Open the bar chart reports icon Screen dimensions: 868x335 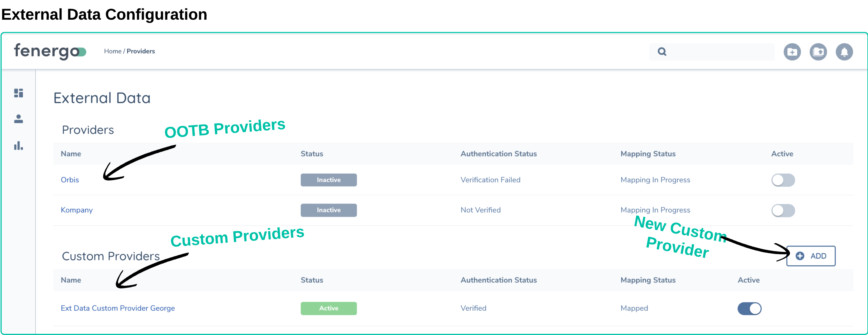pos(18,146)
